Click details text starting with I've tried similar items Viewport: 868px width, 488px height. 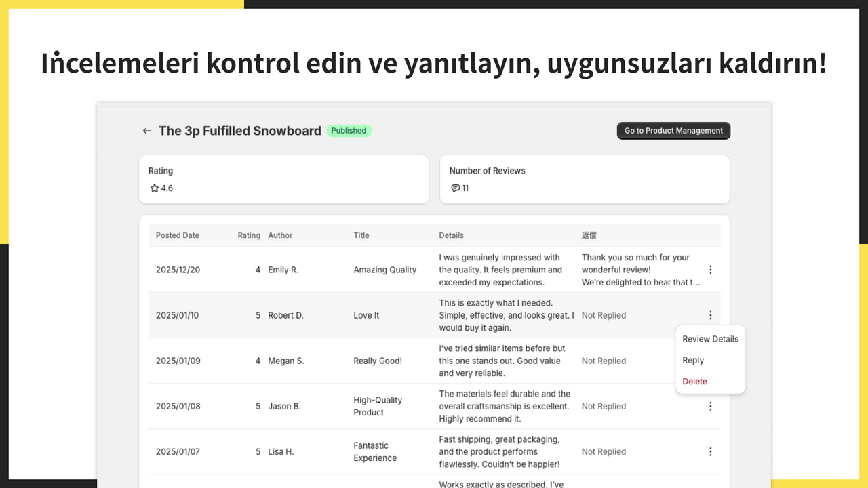coord(502,361)
